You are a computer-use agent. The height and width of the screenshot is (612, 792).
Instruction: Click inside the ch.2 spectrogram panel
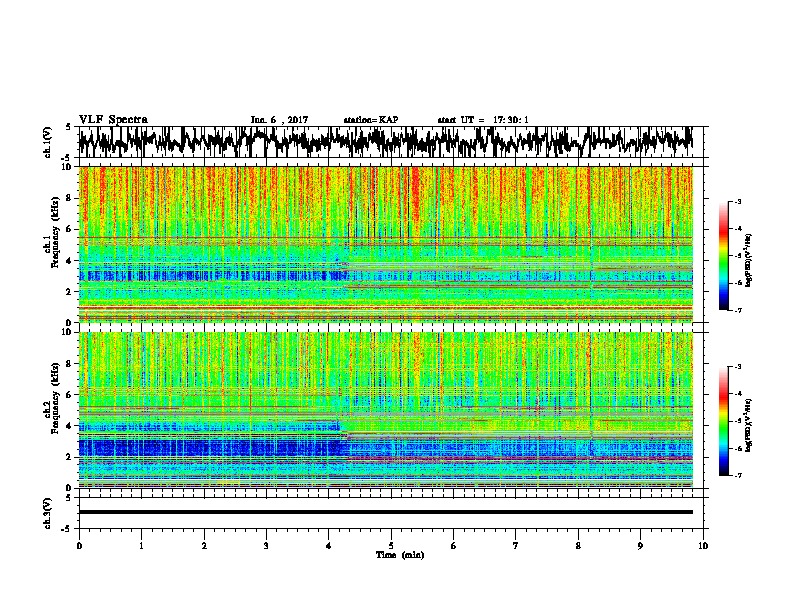[385, 410]
